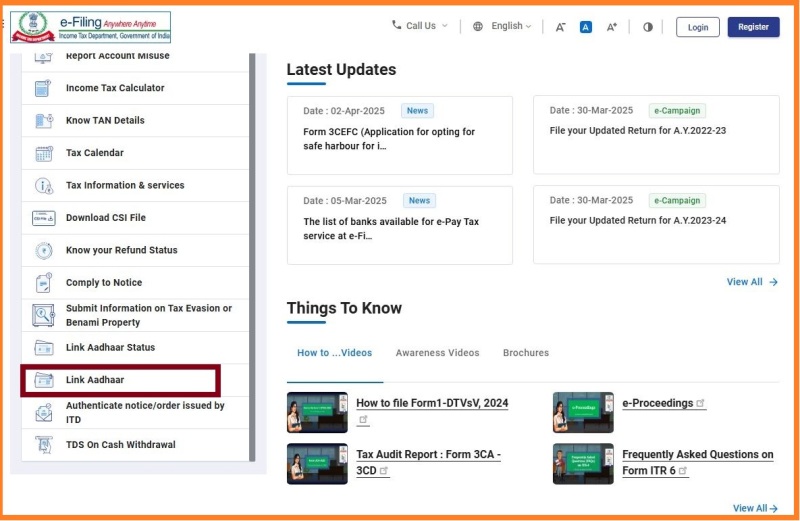Click the Income Tax Calculator icon
Viewport: 800px width, 521px height.
[43, 88]
